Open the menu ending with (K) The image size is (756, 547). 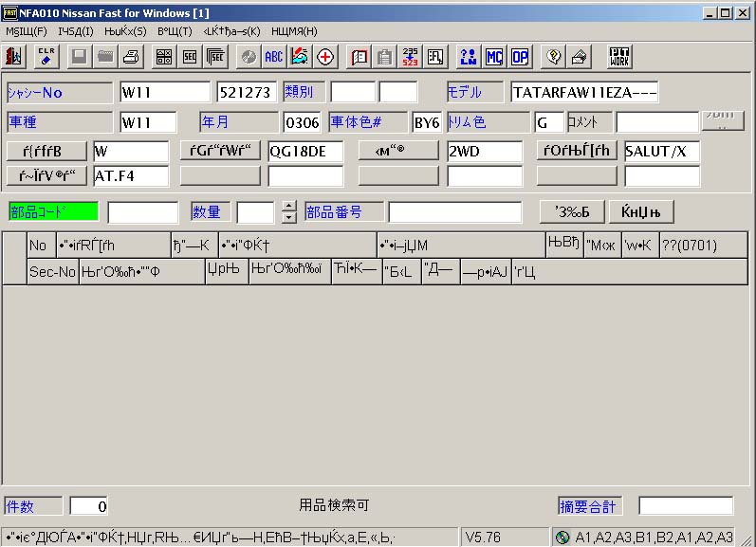(x=231, y=31)
